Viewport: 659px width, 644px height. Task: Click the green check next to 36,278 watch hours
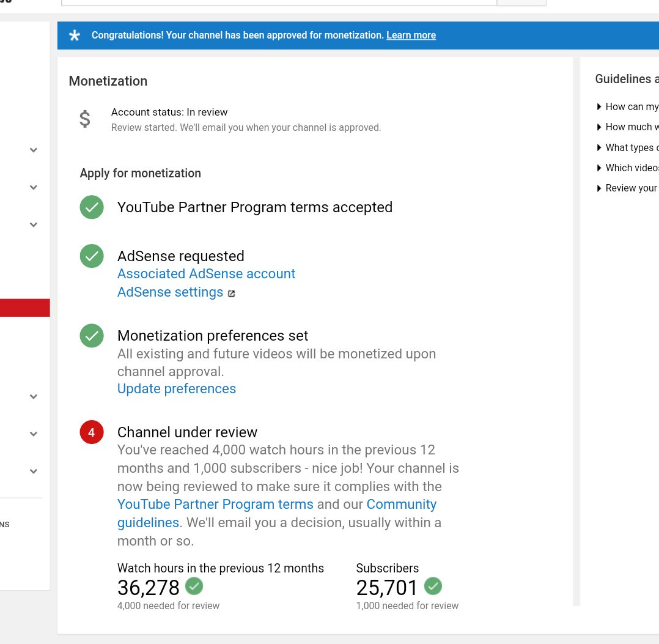[194, 586]
